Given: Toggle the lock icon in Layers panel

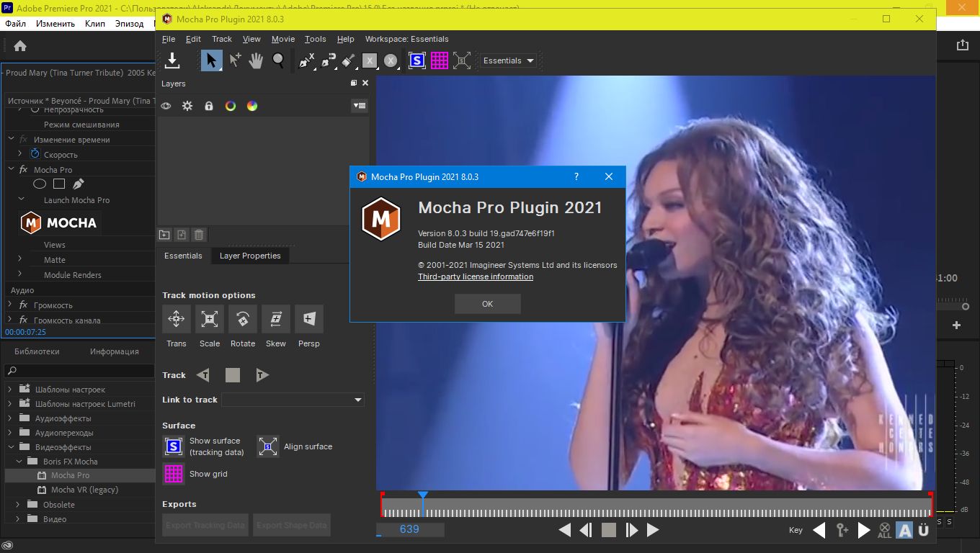Looking at the screenshot, I should [209, 106].
